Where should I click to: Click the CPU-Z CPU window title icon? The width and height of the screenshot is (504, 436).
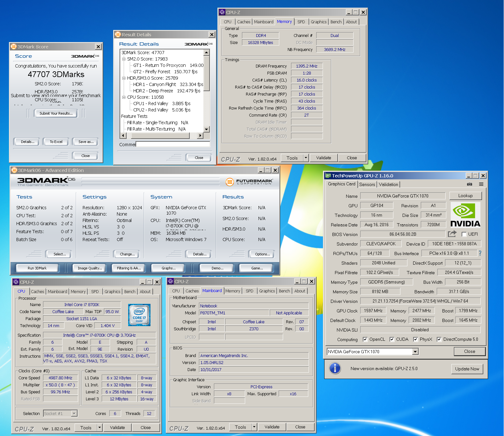click(16, 282)
